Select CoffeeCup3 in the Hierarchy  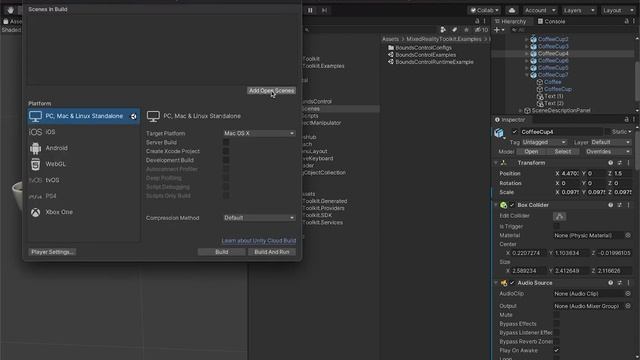click(x=553, y=46)
